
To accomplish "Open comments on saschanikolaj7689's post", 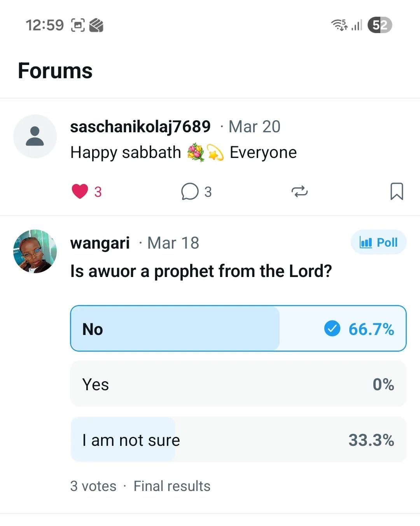I will point(190,191).
